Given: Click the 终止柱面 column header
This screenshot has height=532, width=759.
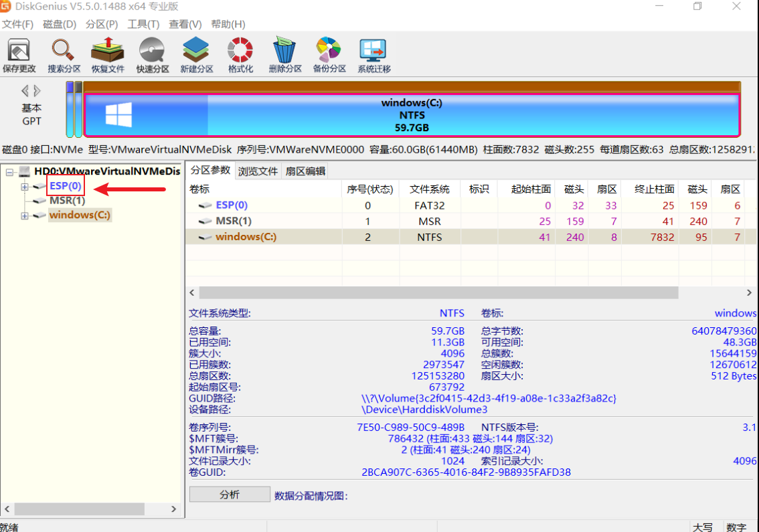Looking at the screenshot, I should [x=650, y=189].
